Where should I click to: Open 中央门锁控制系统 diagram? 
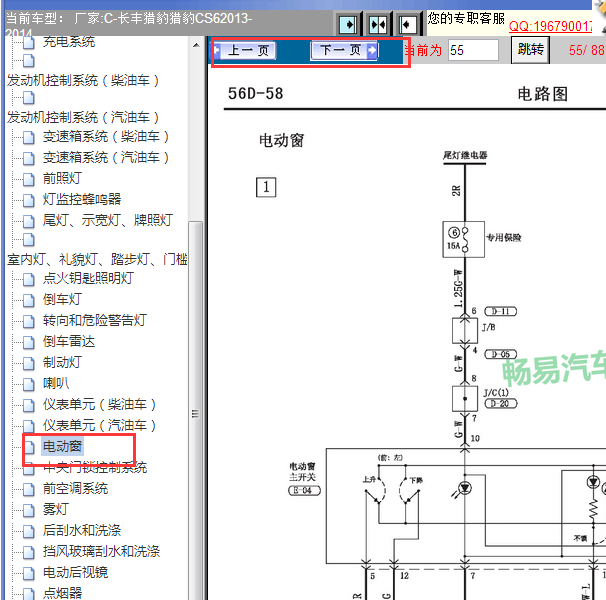(x=95, y=468)
